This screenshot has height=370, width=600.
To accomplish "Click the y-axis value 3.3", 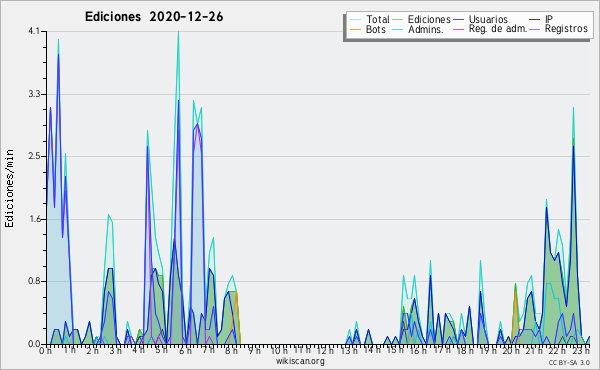I will 34,94.
